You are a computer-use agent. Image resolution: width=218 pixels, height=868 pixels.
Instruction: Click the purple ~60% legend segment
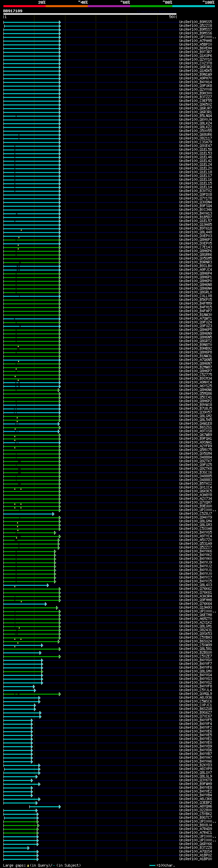[109, 6]
